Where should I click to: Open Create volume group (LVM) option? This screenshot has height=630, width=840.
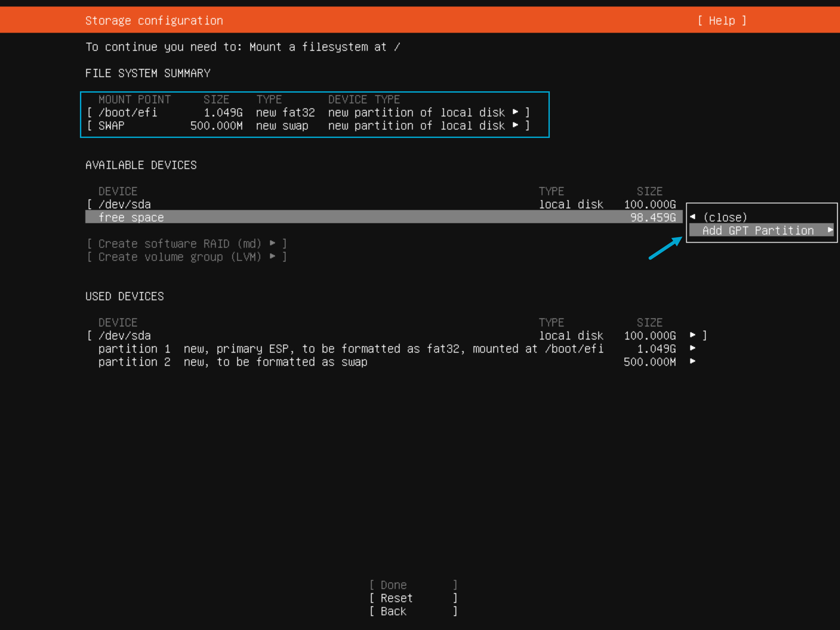click(x=180, y=257)
